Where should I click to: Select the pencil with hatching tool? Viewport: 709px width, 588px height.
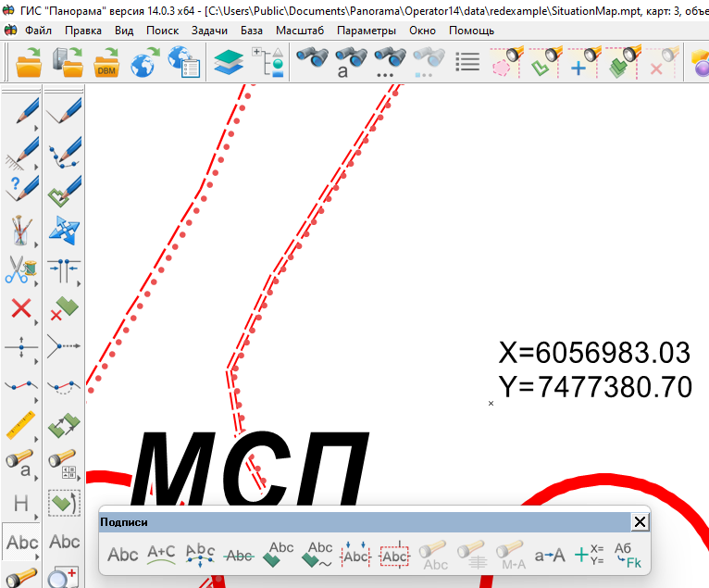tap(21, 153)
